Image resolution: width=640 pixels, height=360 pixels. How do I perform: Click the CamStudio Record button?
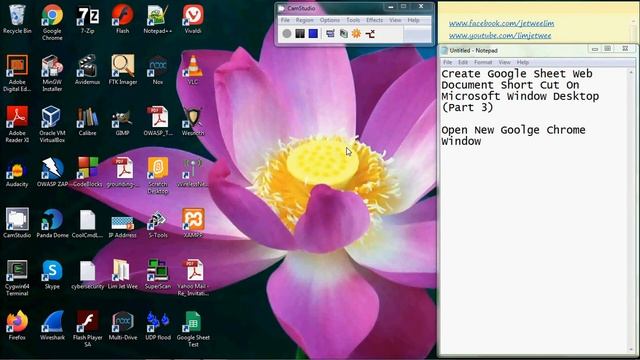coord(287,33)
